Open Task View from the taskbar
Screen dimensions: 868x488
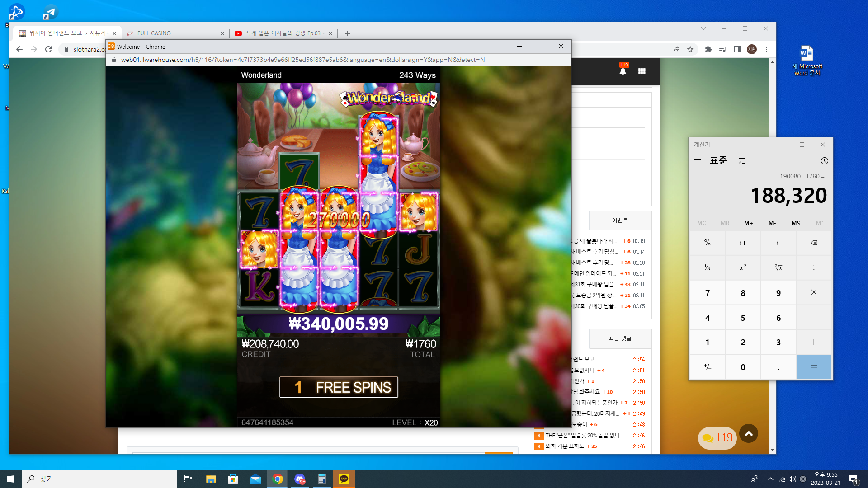coord(188,479)
